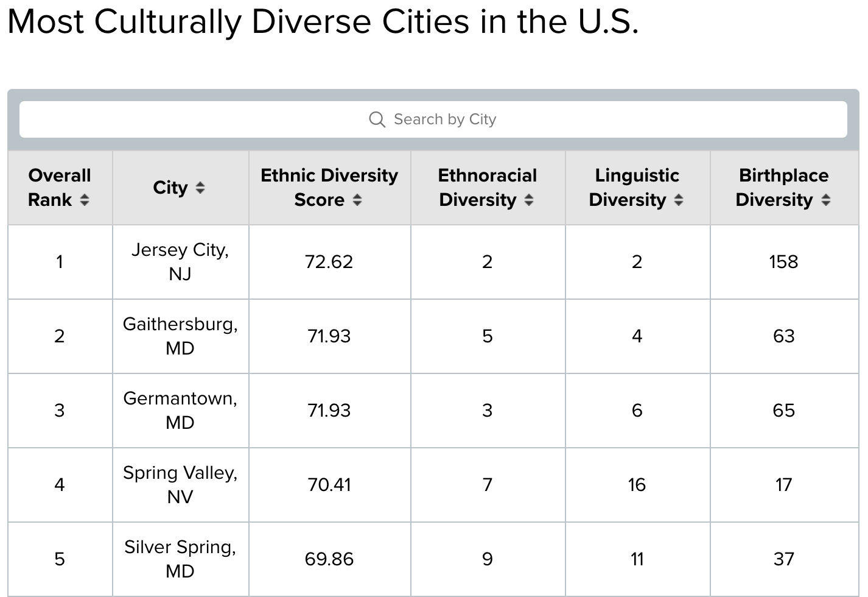Screen dimensions: 868x597
Task: Sort Ethnoracial Diversity arrows icon
Action: pyautogui.click(x=529, y=200)
